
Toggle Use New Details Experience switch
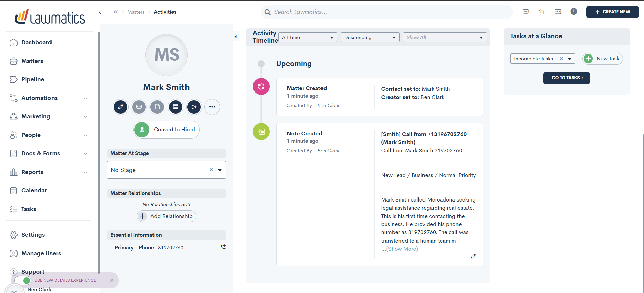[x=23, y=280]
